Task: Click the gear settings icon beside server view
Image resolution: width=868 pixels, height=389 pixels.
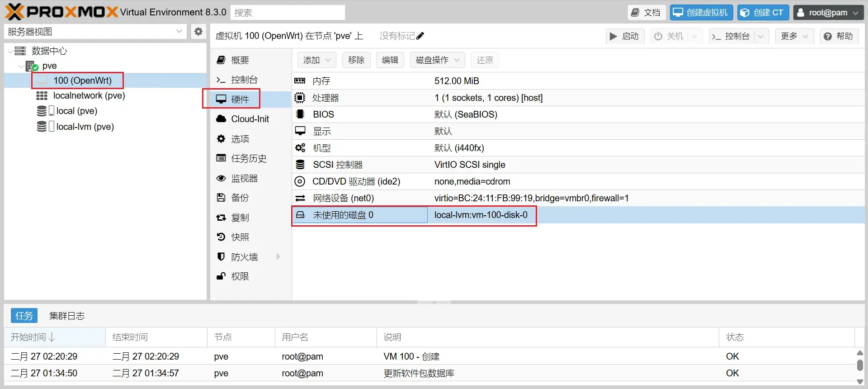Action: coord(198,31)
